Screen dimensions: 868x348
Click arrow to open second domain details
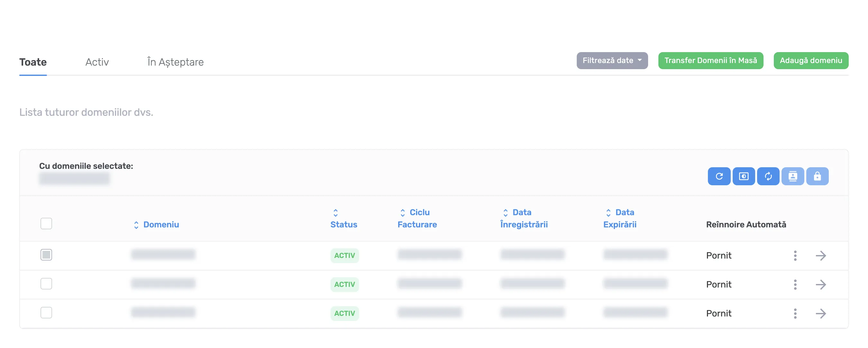(x=820, y=285)
